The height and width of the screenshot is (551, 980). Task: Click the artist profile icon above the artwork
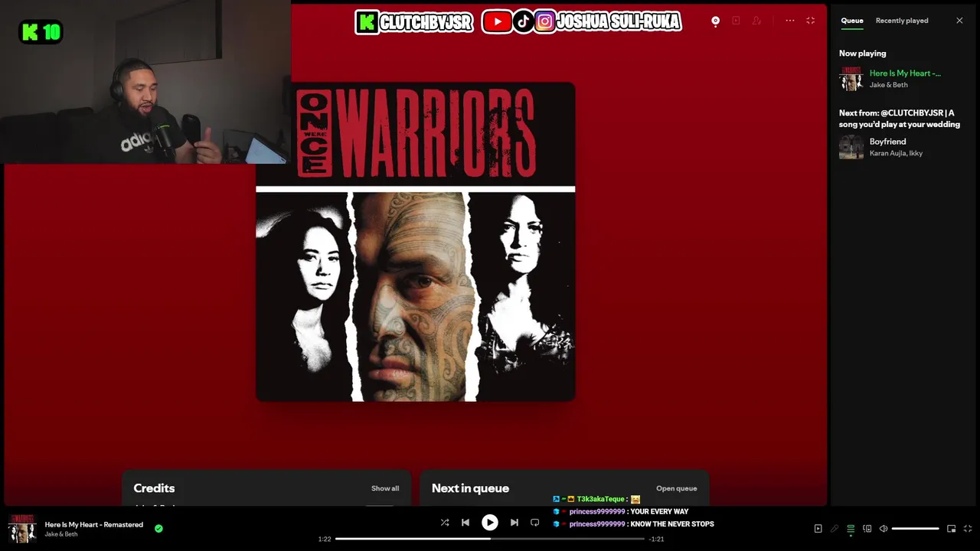756,21
